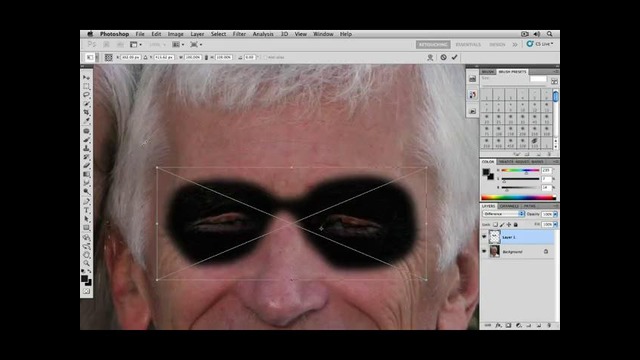The image size is (640, 360).
Task: Click the foreground color in Color panel
Action: pos(486,172)
